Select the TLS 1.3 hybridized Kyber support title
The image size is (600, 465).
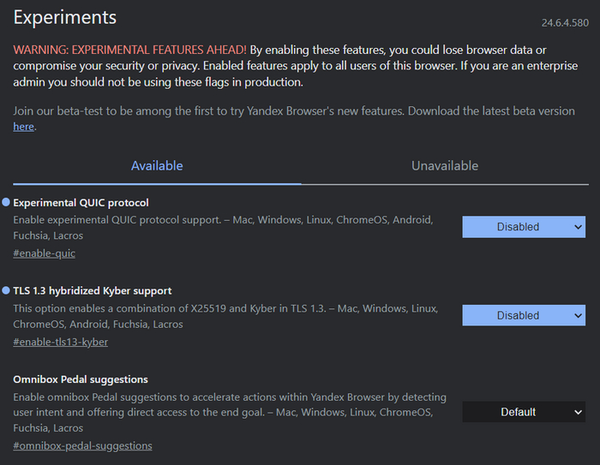tap(92, 291)
